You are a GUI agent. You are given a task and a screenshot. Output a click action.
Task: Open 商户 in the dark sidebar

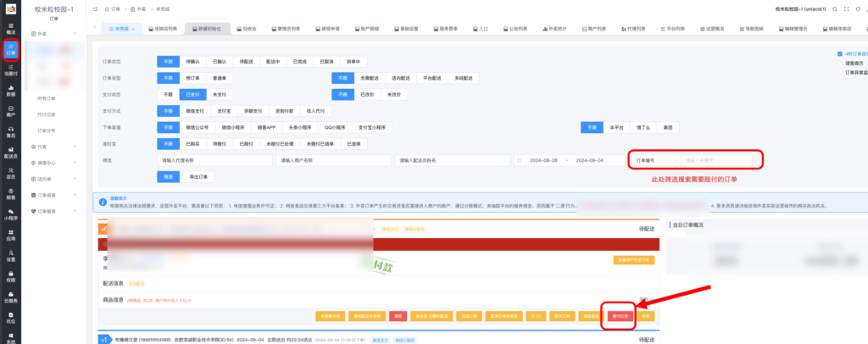[10, 112]
